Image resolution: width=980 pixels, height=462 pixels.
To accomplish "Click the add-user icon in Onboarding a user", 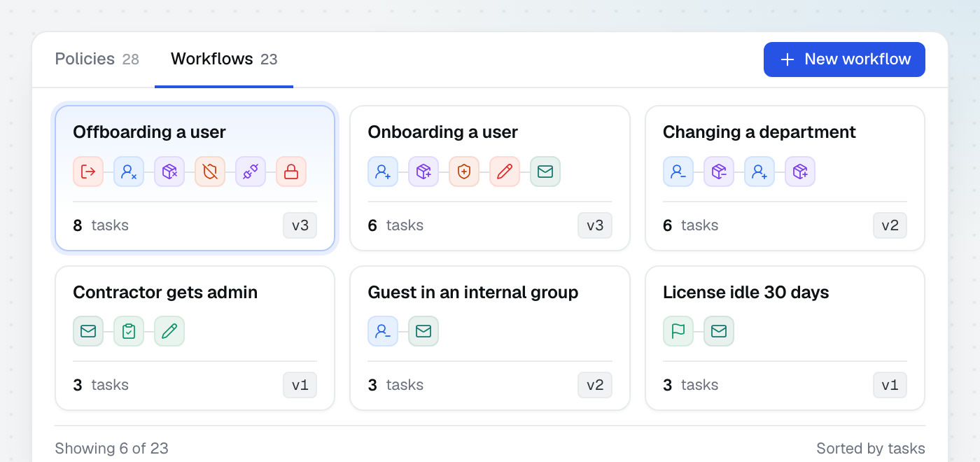I will 383,171.
